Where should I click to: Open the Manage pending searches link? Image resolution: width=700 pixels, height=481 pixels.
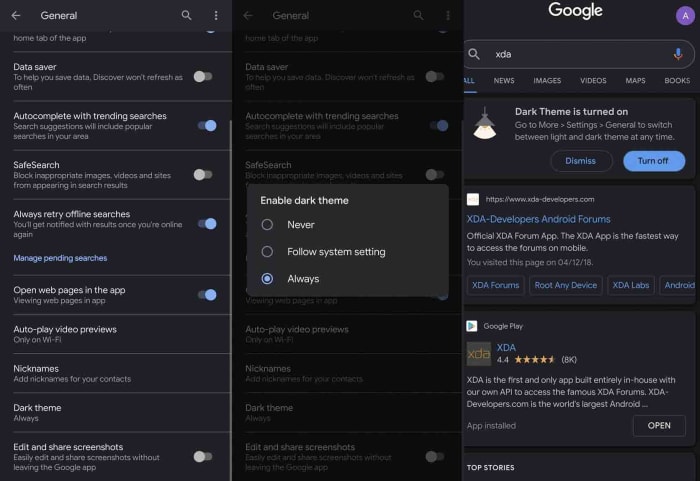pyautogui.click(x=60, y=258)
